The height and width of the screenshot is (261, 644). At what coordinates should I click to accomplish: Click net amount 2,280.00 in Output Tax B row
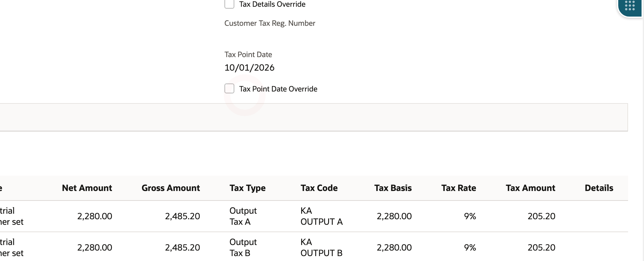point(94,247)
